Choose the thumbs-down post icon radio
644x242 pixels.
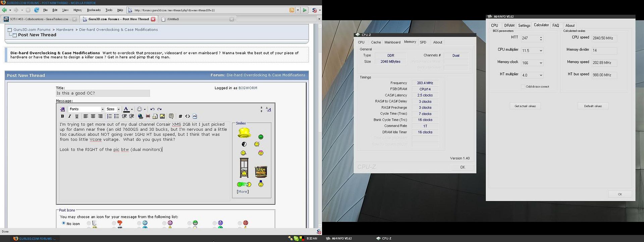click(x=114, y=223)
